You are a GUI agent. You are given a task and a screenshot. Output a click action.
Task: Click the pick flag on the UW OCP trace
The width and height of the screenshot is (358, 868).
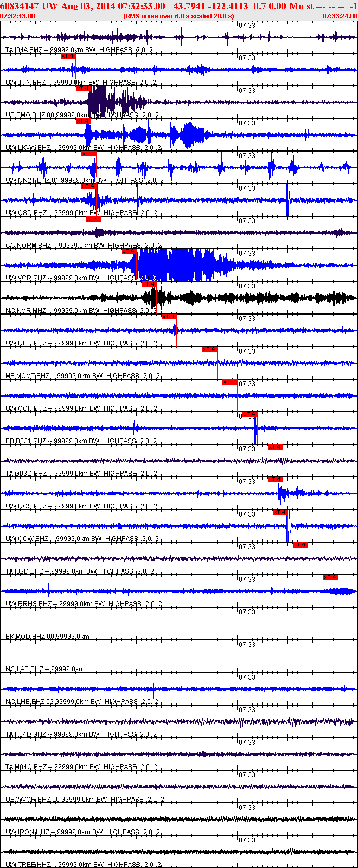tap(229, 382)
